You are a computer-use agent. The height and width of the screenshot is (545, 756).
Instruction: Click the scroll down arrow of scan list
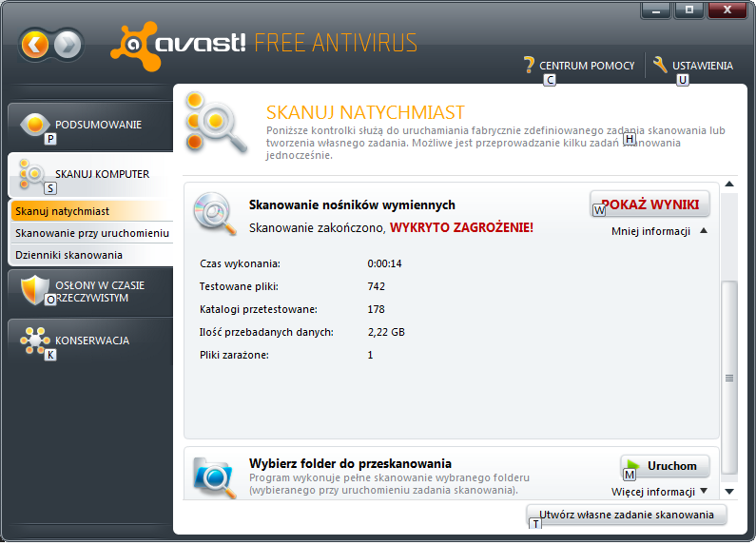coord(729,492)
